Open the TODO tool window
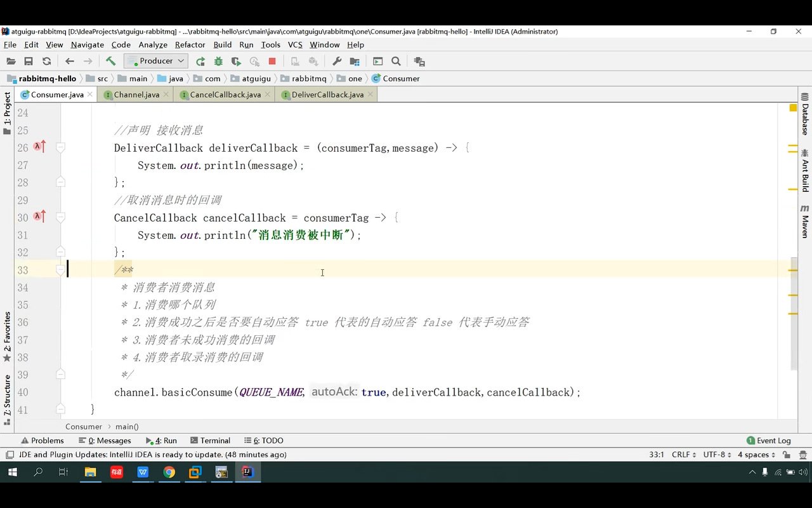The image size is (812, 508). click(264, 441)
